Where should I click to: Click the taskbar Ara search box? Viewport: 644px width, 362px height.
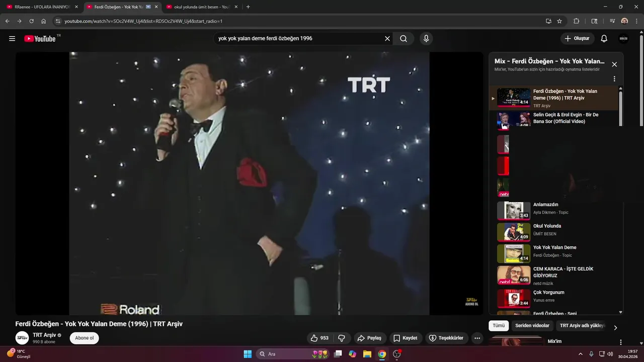coord(294,354)
